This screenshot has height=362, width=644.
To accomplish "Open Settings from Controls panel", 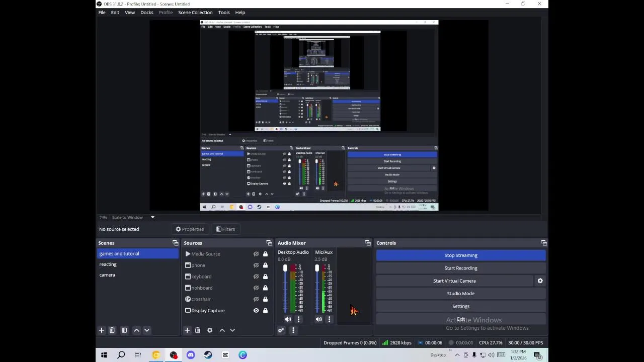I will point(461,306).
